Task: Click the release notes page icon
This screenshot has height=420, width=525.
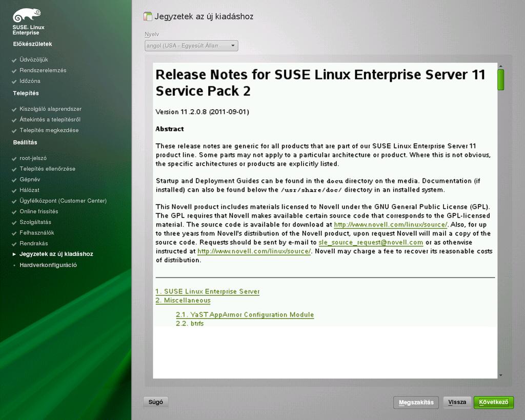Action: click(x=148, y=16)
